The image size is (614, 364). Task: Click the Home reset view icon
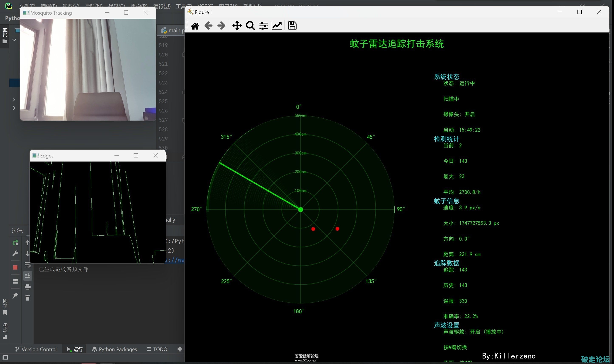195,26
